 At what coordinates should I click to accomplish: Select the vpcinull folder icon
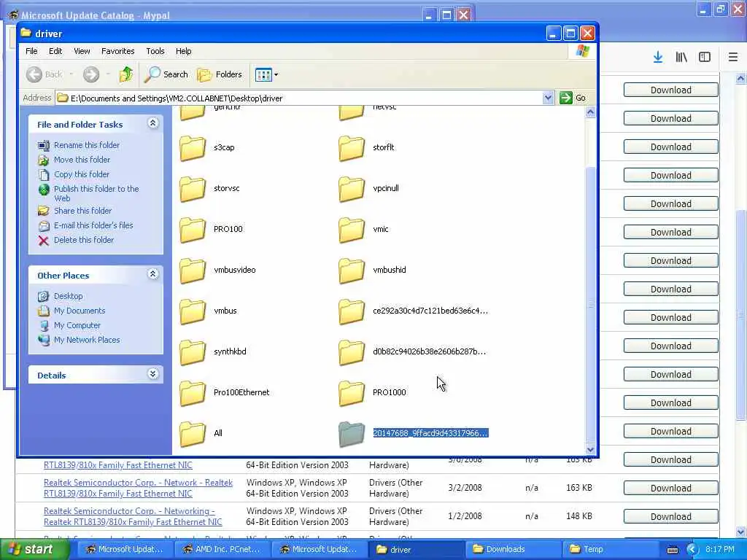[x=352, y=189]
